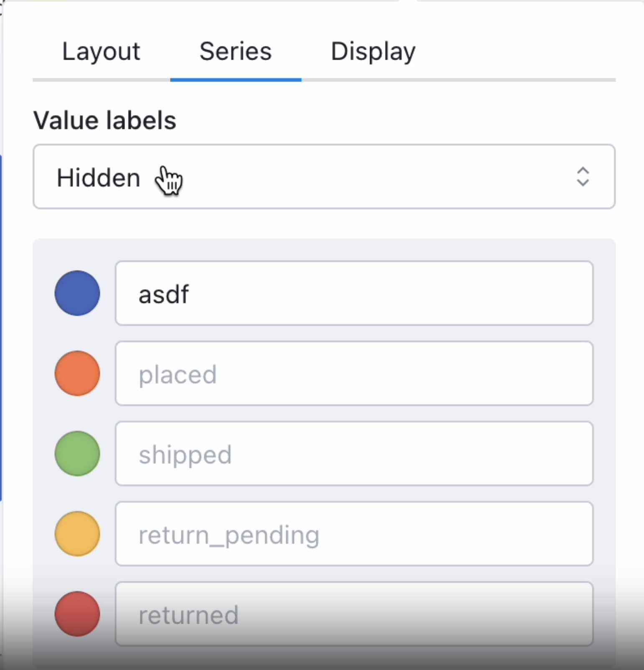Click the up-down chevron icon in Value labels
The width and height of the screenshot is (644, 670).
click(x=583, y=177)
